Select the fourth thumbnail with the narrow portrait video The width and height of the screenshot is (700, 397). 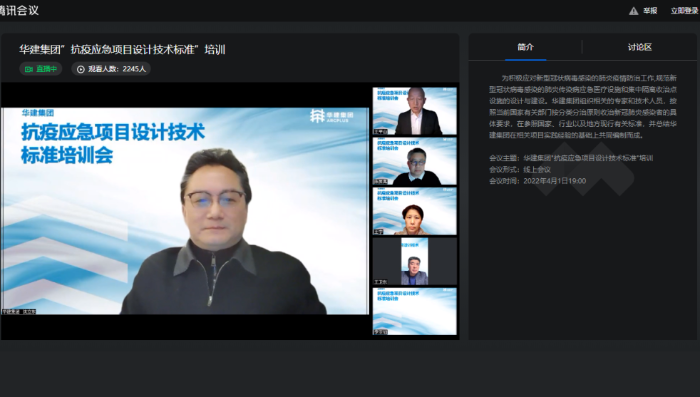pos(415,261)
